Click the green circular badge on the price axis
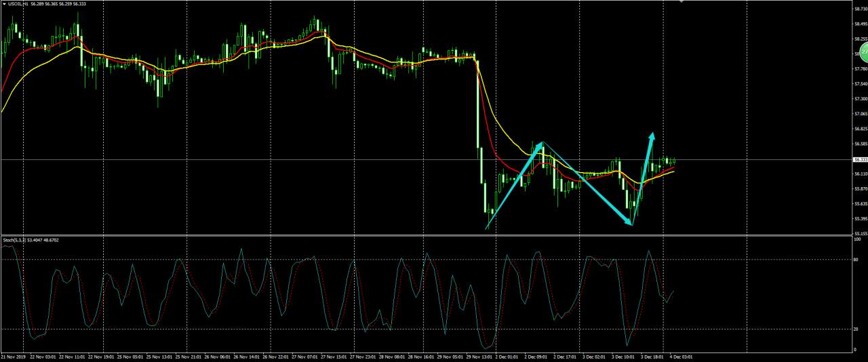 [864, 53]
